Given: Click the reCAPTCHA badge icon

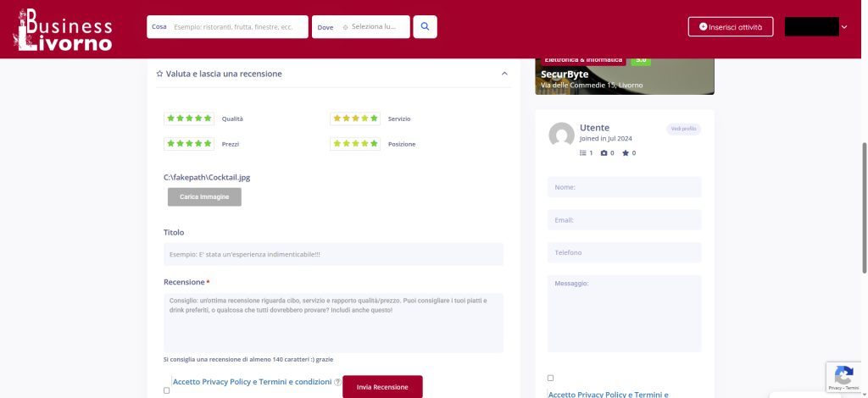Looking at the screenshot, I should [843, 375].
